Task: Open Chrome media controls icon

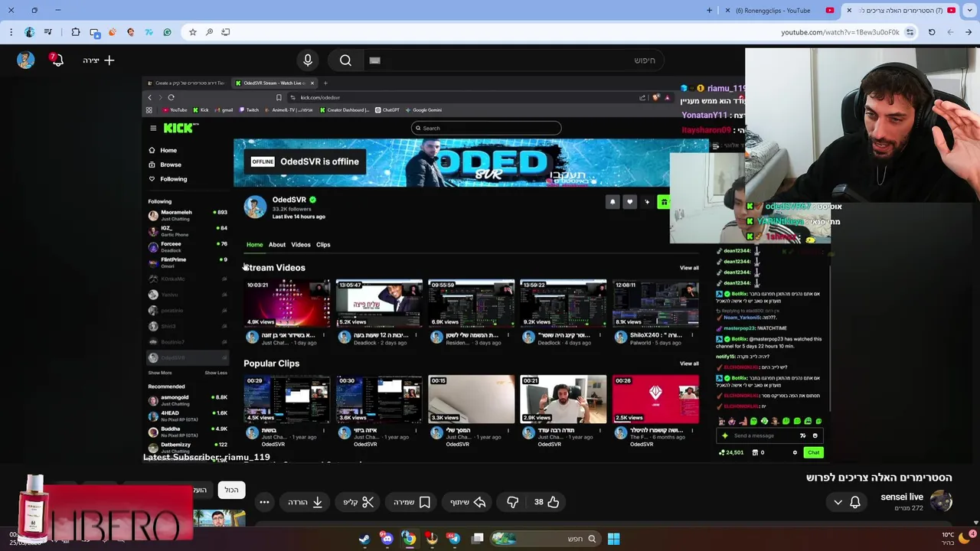Action: coord(48,32)
